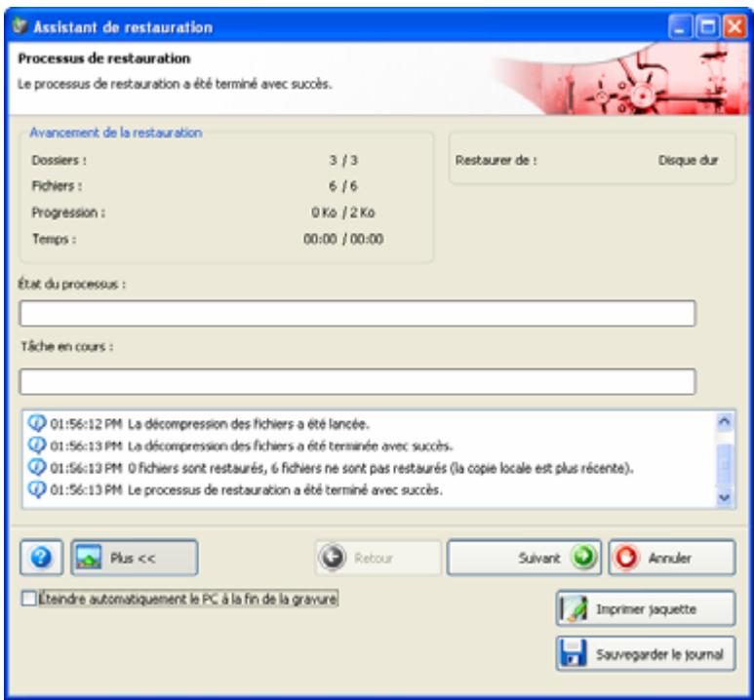The image size is (754, 700).
Task: Click the Temps value '00:00 / 00:00'
Action: coord(343,239)
